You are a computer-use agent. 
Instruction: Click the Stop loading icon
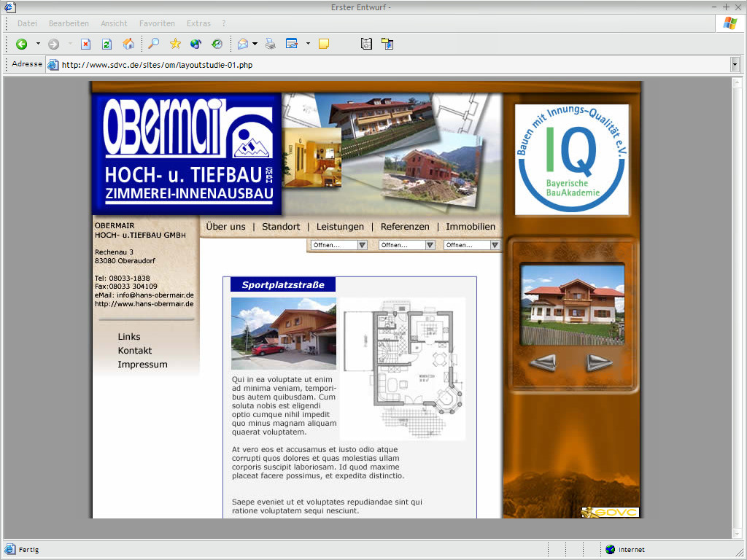[85, 44]
